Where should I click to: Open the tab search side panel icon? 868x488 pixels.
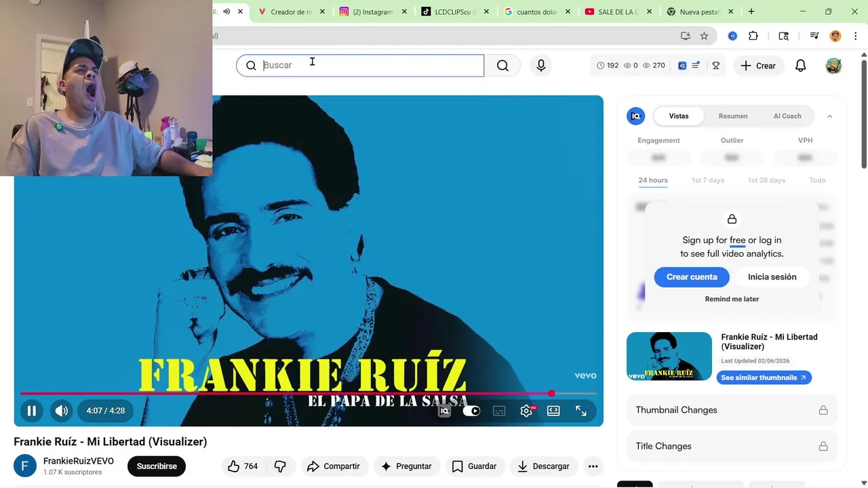[x=784, y=36]
